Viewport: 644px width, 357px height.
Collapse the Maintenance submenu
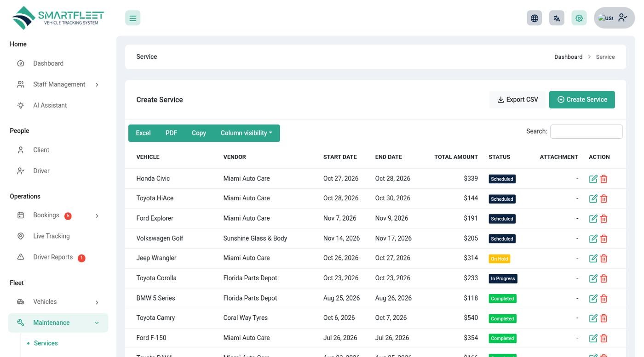click(x=58, y=323)
